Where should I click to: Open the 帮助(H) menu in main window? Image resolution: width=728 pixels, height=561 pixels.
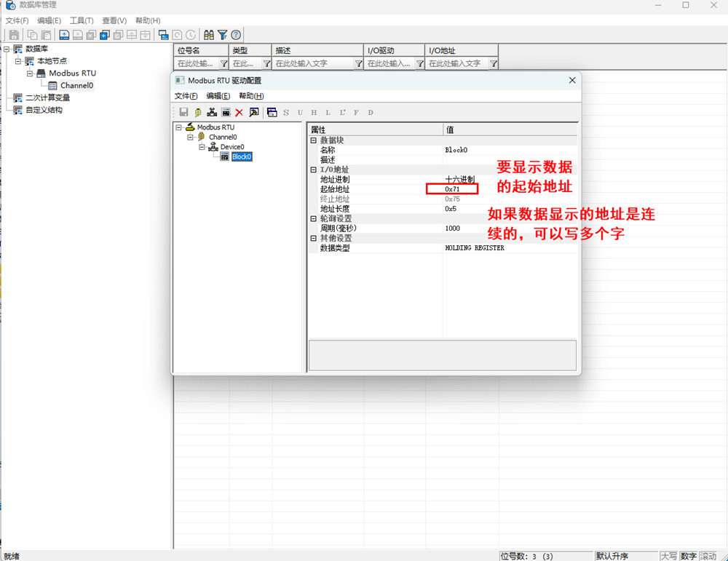(148, 20)
